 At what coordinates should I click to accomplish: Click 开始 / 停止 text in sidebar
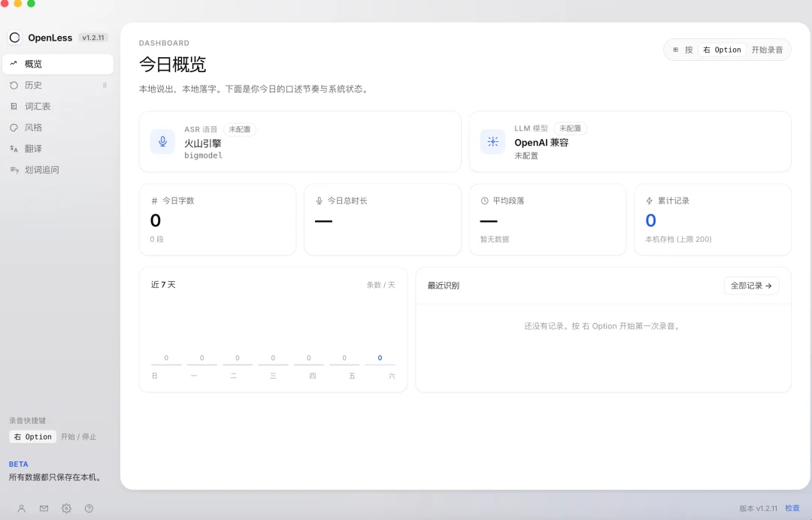(x=79, y=437)
